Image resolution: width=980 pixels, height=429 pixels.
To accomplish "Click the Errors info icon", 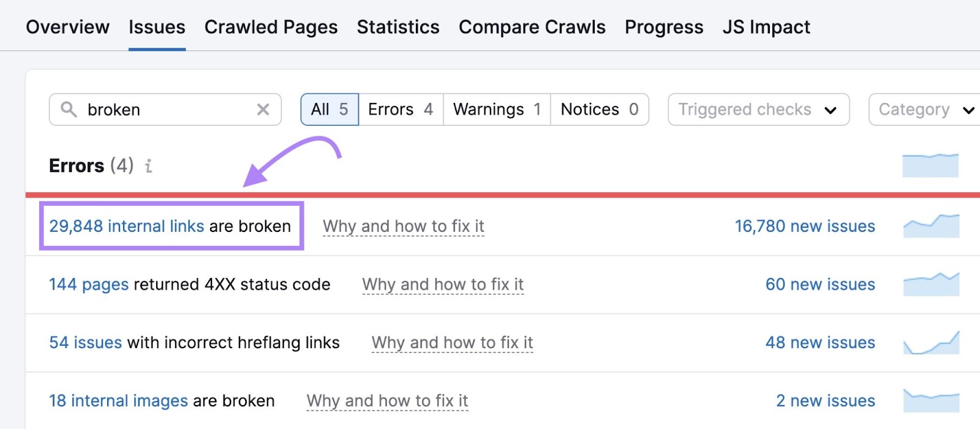I will point(148,166).
